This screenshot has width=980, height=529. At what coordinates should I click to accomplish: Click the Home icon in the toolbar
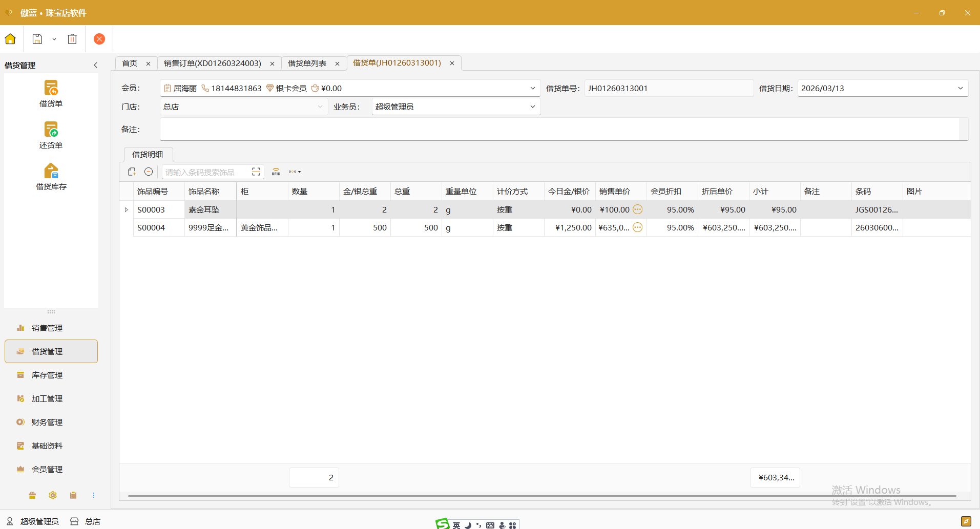click(x=10, y=39)
